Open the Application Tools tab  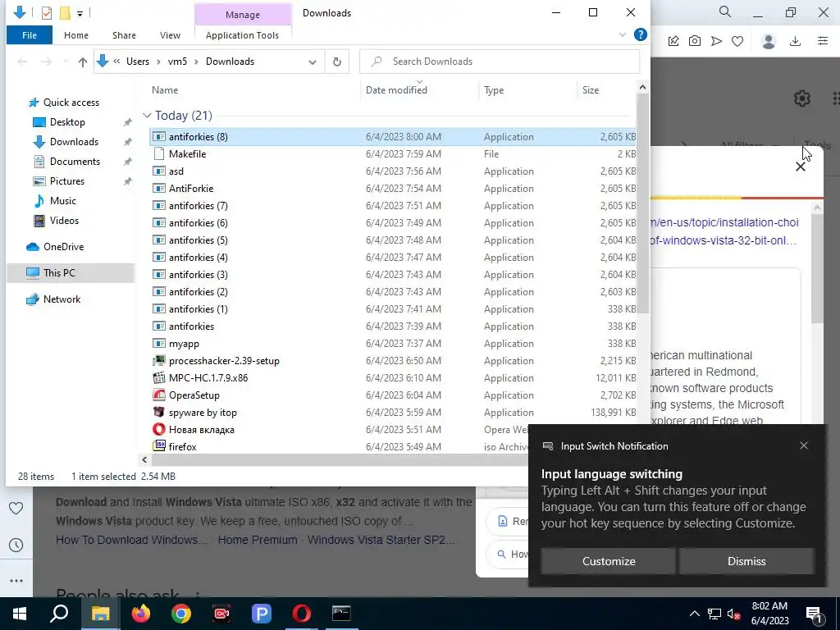242,35
